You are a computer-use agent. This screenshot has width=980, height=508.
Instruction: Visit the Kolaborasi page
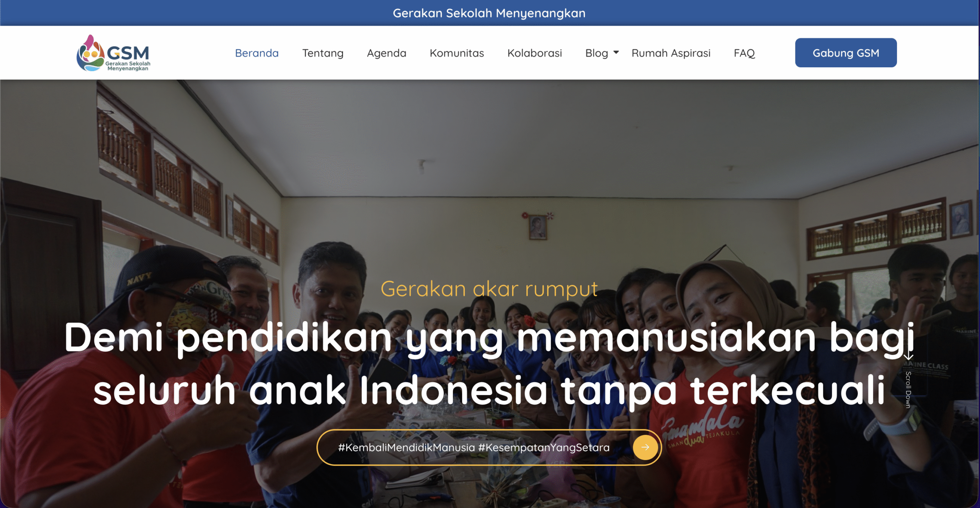(534, 53)
